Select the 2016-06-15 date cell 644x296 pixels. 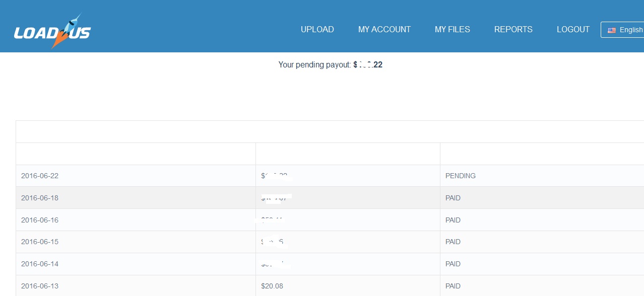[x=40, y=242]
